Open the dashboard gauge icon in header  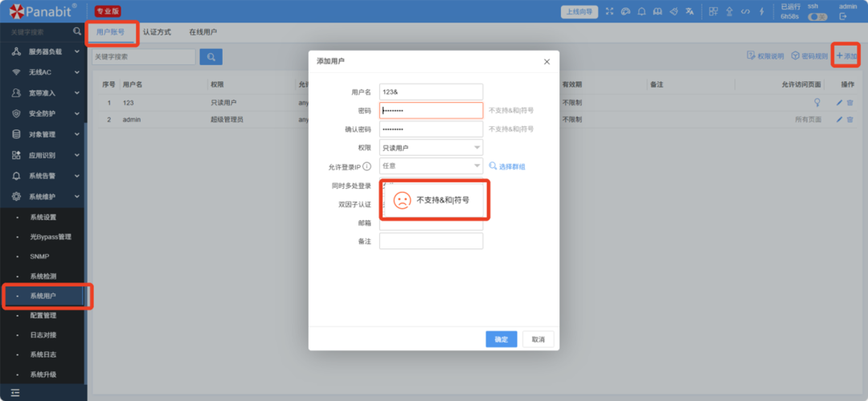pyautogui.click(x=625, y=11)
